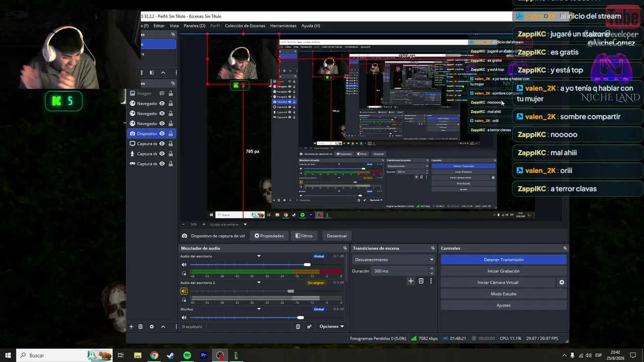Delete the scene transition with trash icon

[x=421, y=281]
